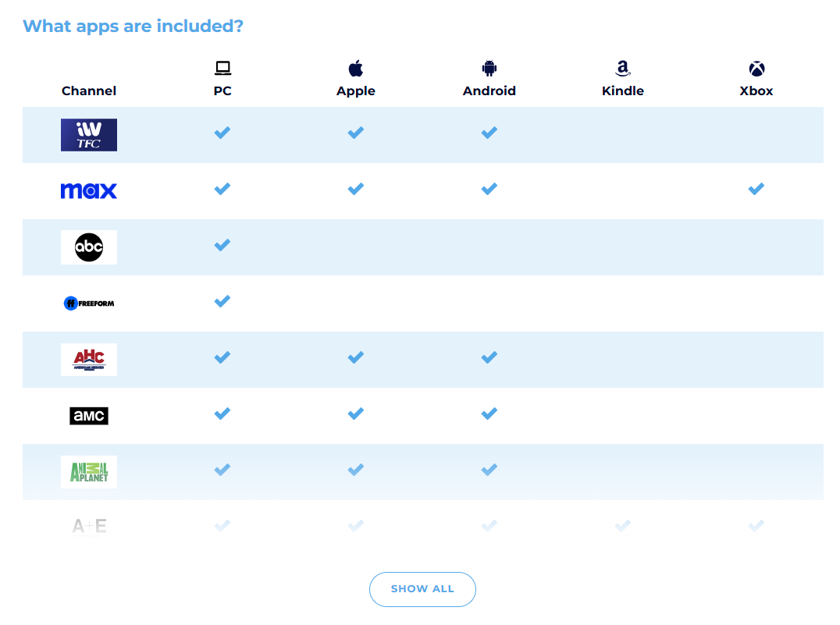The width and height of the screenshot is (840, 625).
Task: Click the Amazon Kindle icon
Action: [x=623, y=68]
